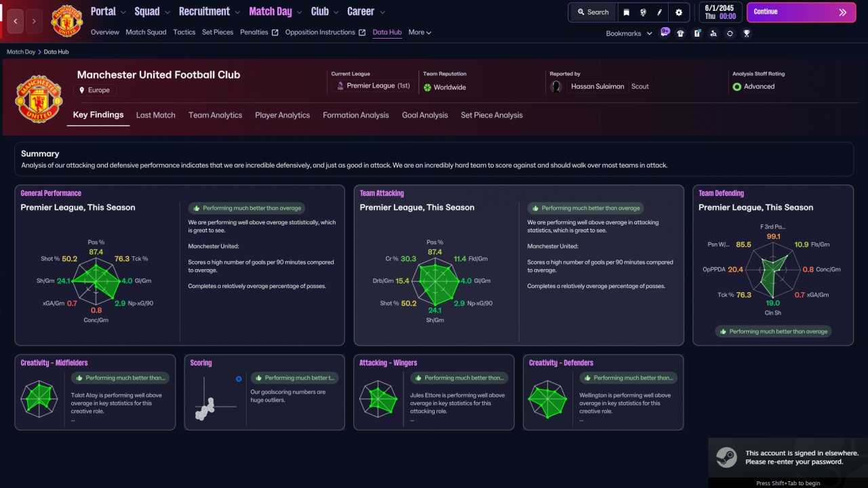Select the Formation Analysis tab
Image resolution: width=868 pixels, height=488 pixels.
(355, 115)
